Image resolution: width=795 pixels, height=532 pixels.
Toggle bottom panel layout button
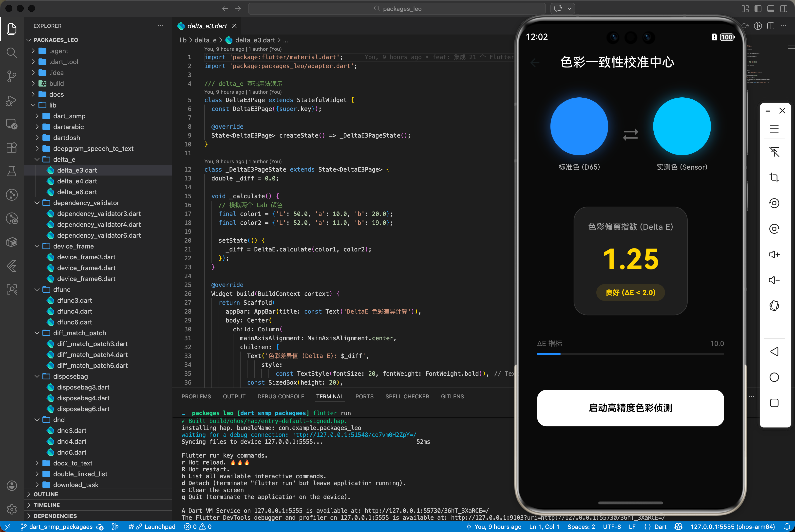click(x=771, y=8)
